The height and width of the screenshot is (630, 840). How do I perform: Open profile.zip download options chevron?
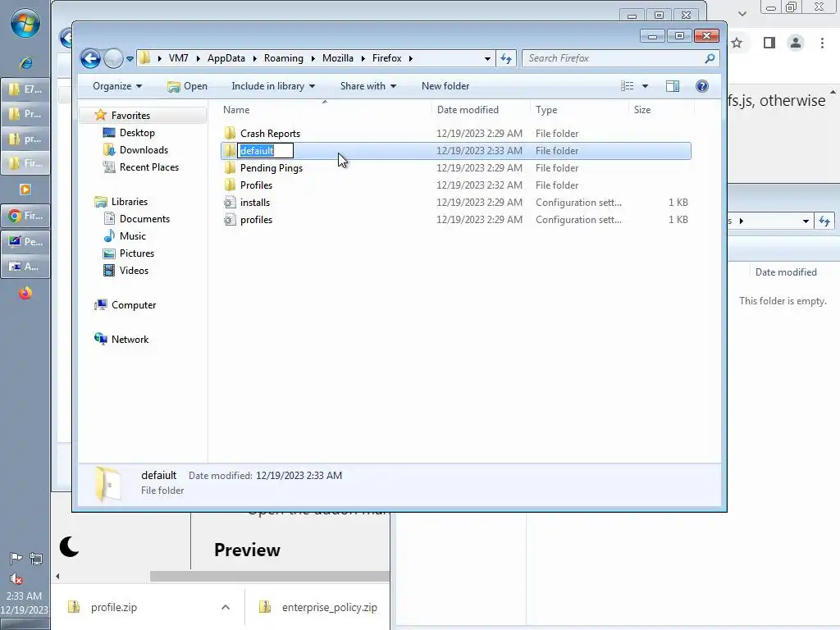point(226,607)
